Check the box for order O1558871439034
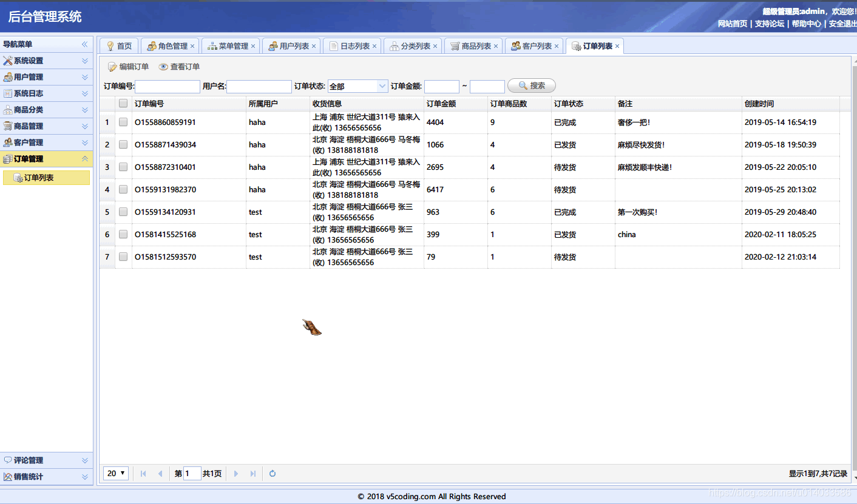The image size is (857, 504). [123, 144]
